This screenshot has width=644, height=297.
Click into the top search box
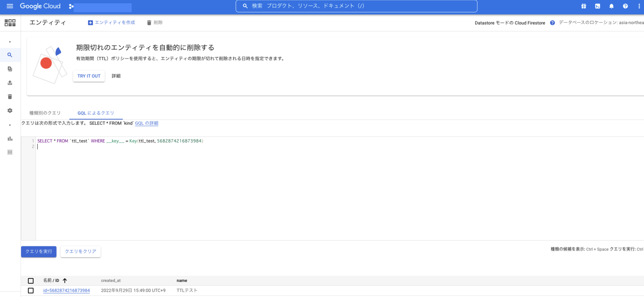click(x=356, y=6)
